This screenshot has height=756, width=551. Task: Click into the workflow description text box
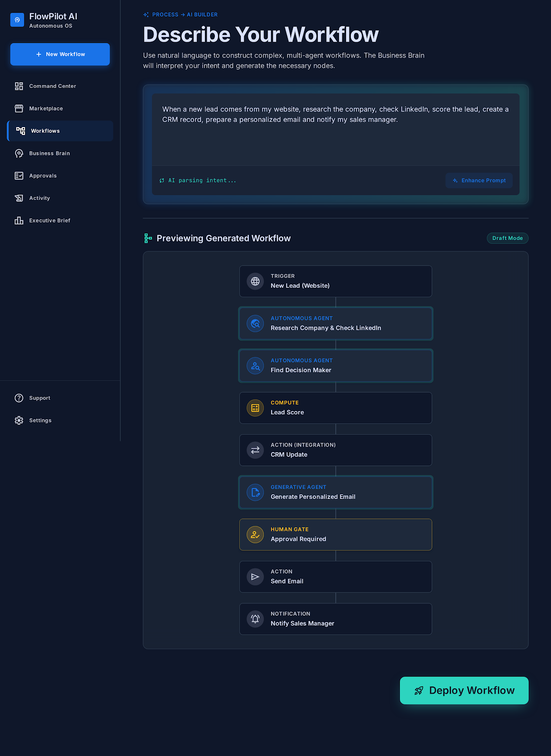[336, 129]
